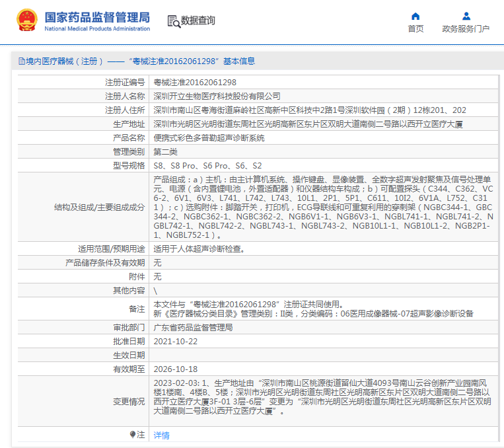Click the document icon before 境内医疗器械

click(21, 61)
